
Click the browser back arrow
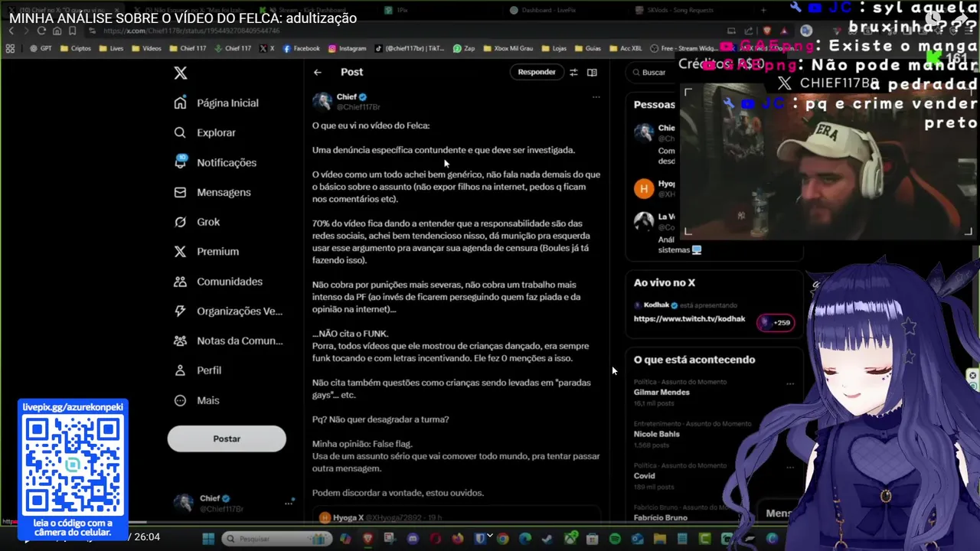pyautogui.click(x=11, y=31)
